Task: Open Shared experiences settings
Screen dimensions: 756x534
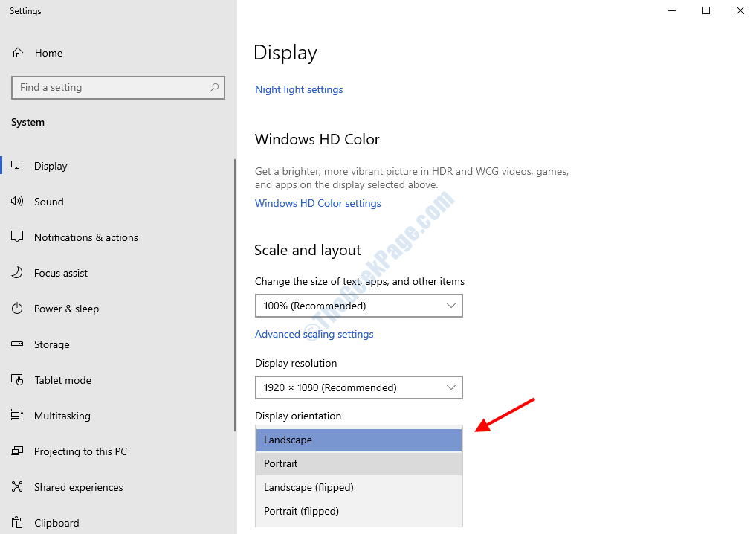Action: tap(78, 487)
